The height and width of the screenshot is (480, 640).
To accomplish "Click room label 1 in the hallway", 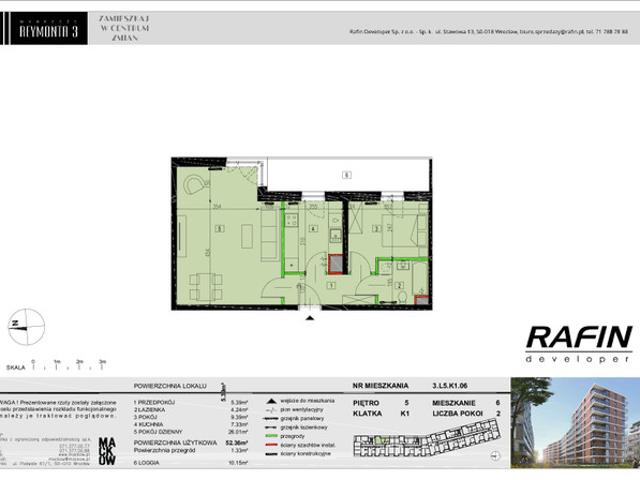I will 331,286.
